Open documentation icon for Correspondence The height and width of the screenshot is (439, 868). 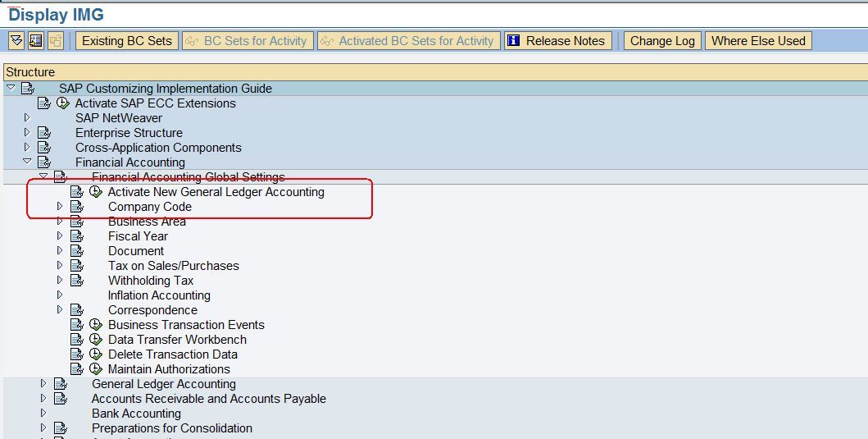77,310
